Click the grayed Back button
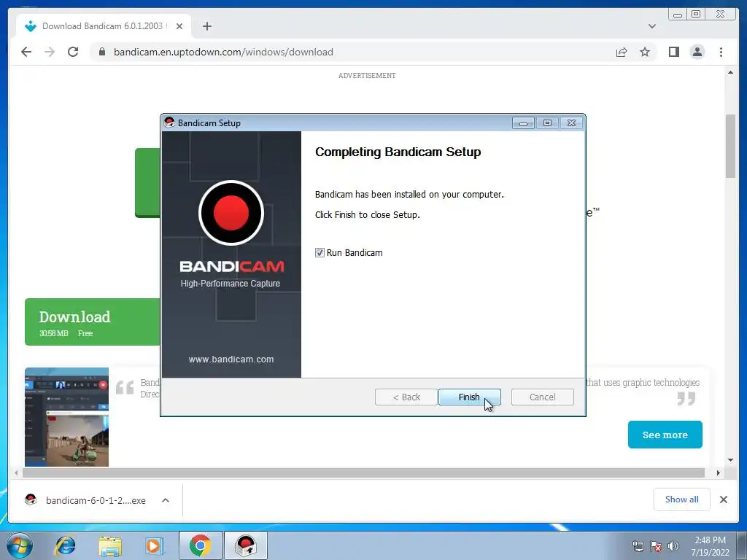This screenshot has height=560, width=747. pyautogui.click(x=406, y=397)
